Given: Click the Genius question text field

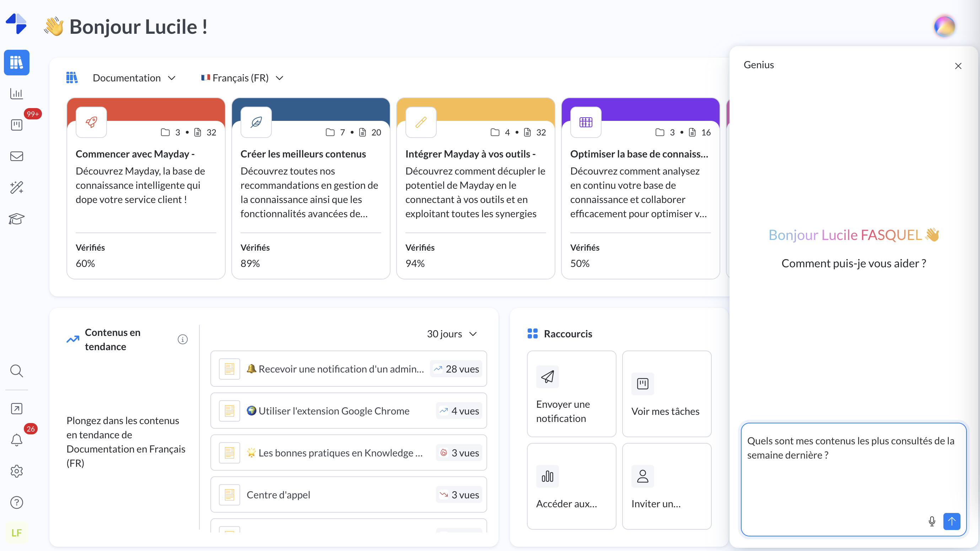Looking at the screenshot, I should pos(837,480).
